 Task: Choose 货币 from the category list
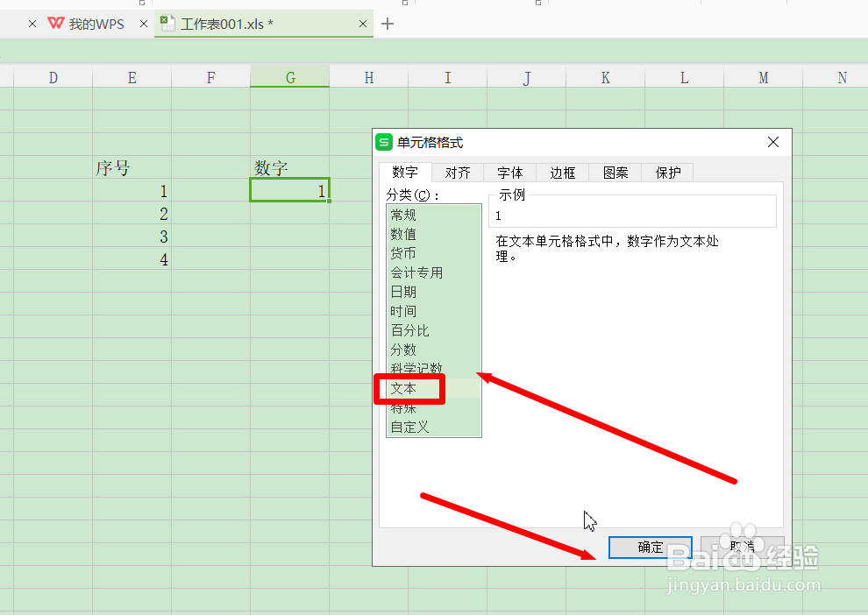click(403, 252)
